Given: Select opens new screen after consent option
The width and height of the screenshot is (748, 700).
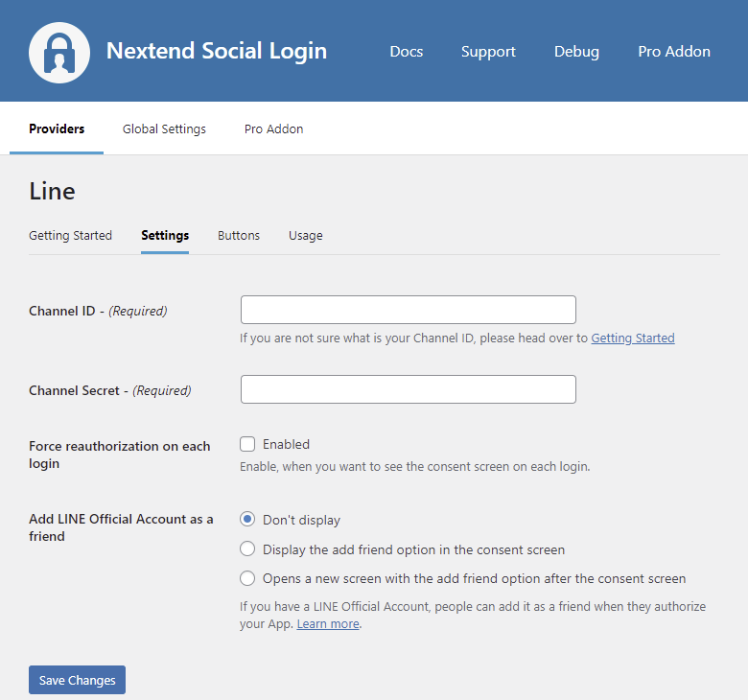Looking at the screenshot, I should click(x=247, y=578).
